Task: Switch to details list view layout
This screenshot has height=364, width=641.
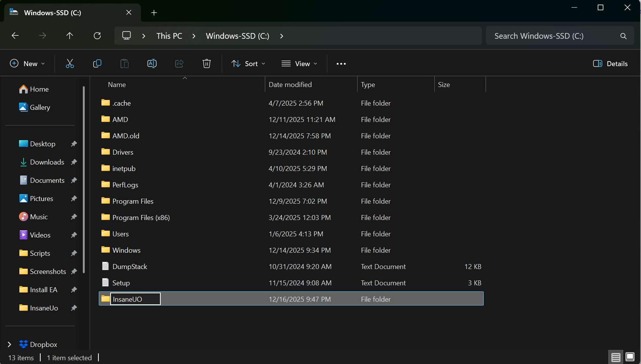Action: (616, 357)
